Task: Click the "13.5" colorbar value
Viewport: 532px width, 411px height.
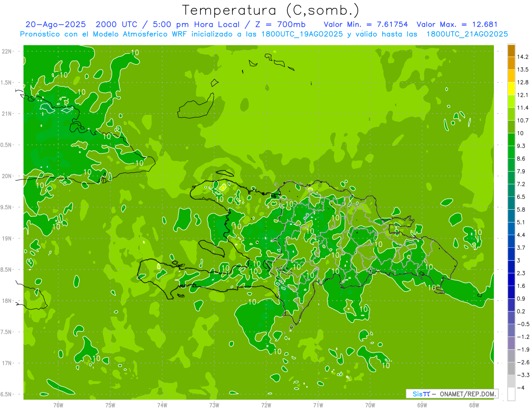Action: pyautogui.click(x=523, y=70)
